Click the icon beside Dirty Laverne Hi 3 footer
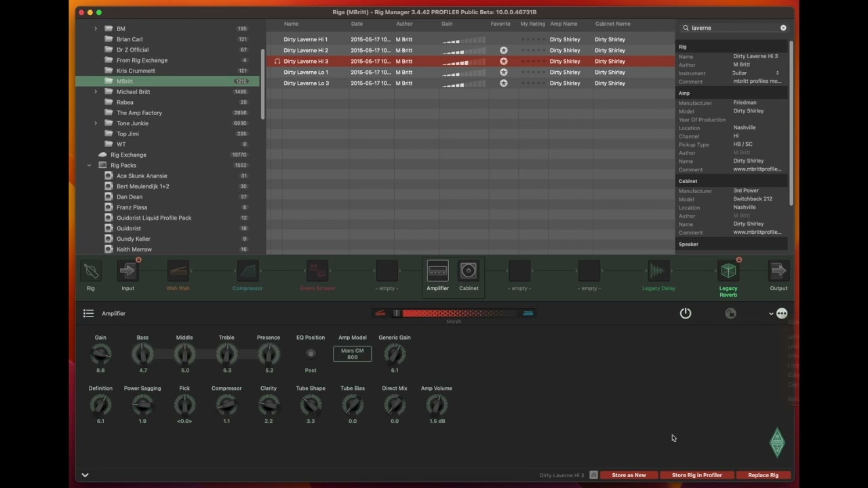Image resolution: width=868 pixels, height=488 pixels. click(593, 475)
